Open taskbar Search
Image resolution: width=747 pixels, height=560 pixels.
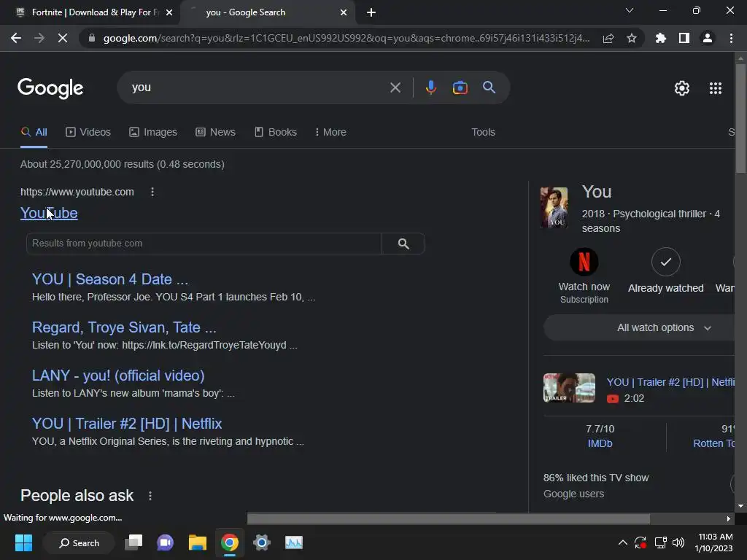point(79,542)
